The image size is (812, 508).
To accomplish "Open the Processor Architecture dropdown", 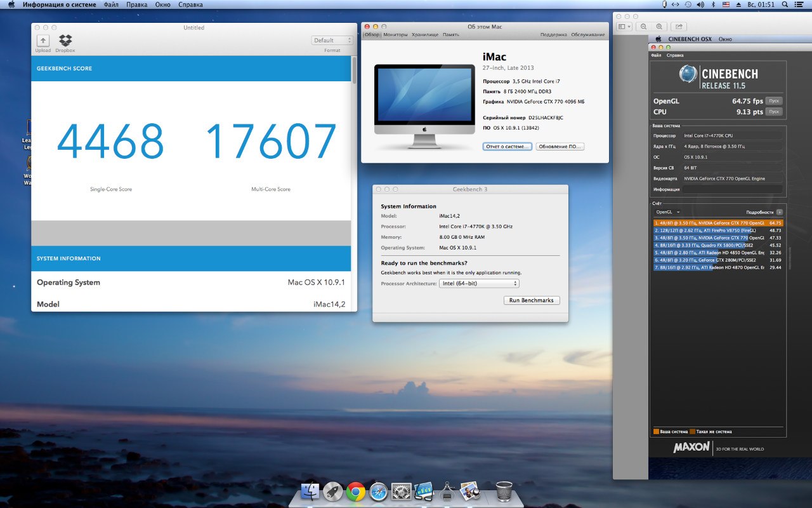I will pos(479,284).
